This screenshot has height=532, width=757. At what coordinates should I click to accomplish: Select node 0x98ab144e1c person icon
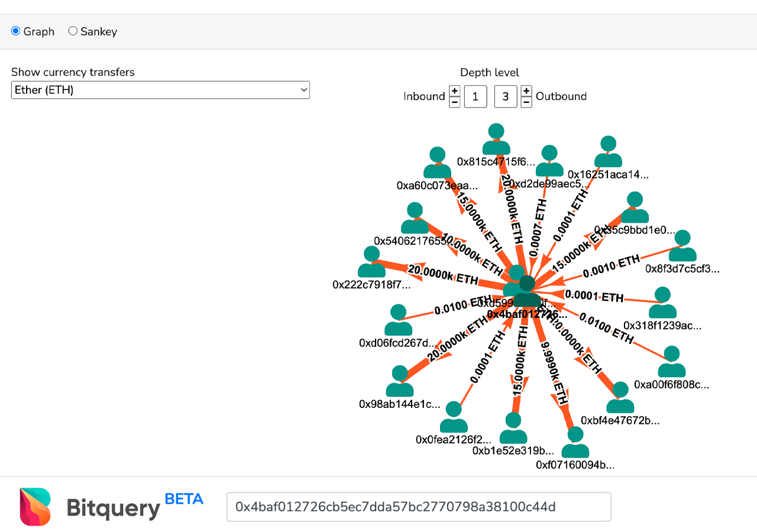click(400, 381)
